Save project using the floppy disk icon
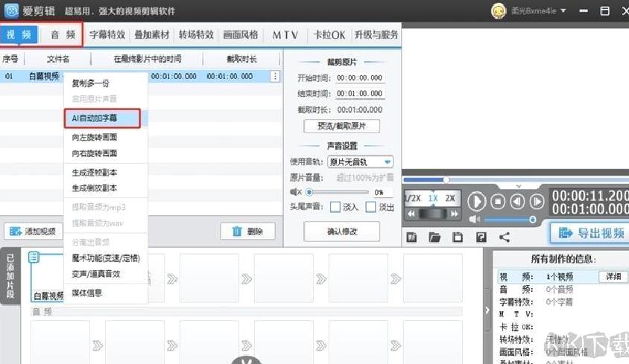 click(x=458, y=237)
